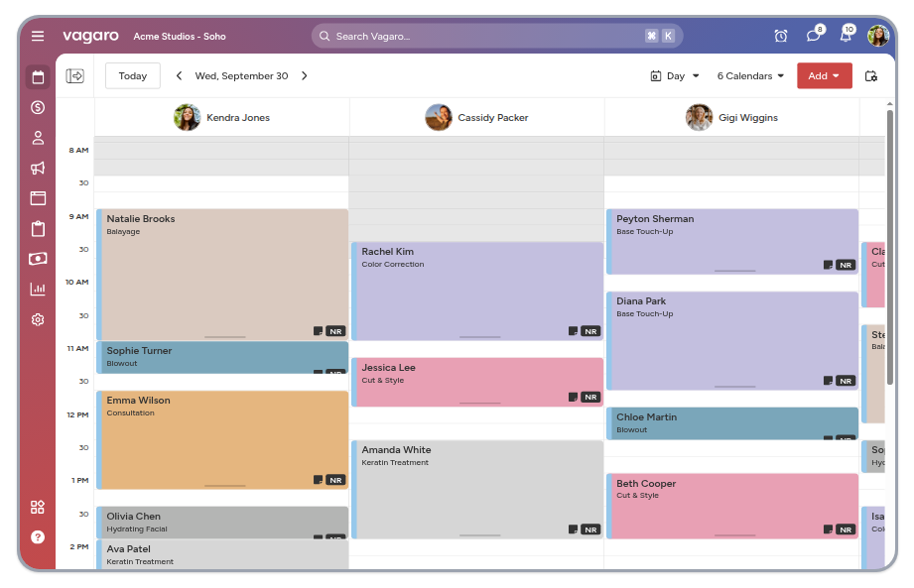Open Olivia Chen Hydrating Facial appointment
This screenshot has height=588, width=914.
pos(222,523)
